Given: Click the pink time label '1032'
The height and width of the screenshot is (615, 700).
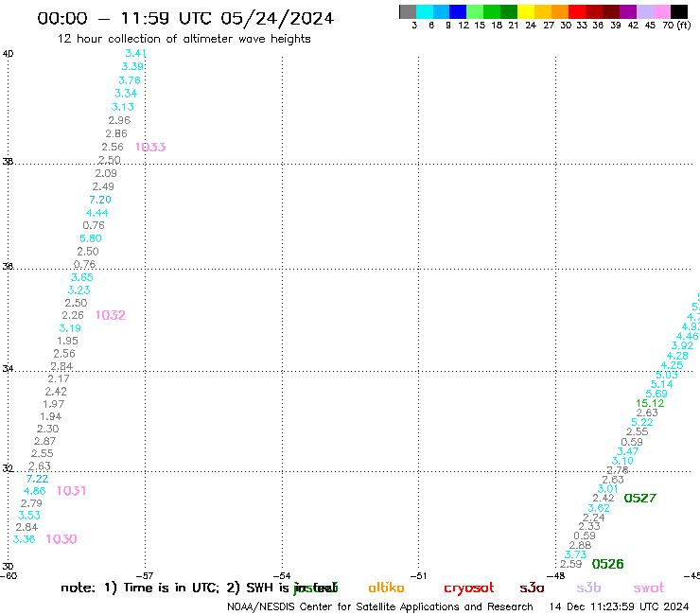Looking at the screenshot, I should pyautogui.click(x=111, y=315).
